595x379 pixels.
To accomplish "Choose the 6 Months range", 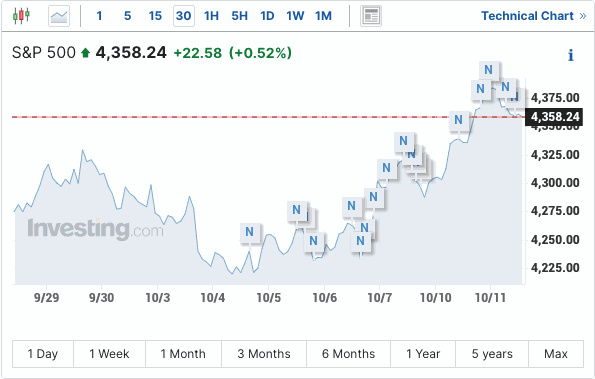I will [348, 354].
